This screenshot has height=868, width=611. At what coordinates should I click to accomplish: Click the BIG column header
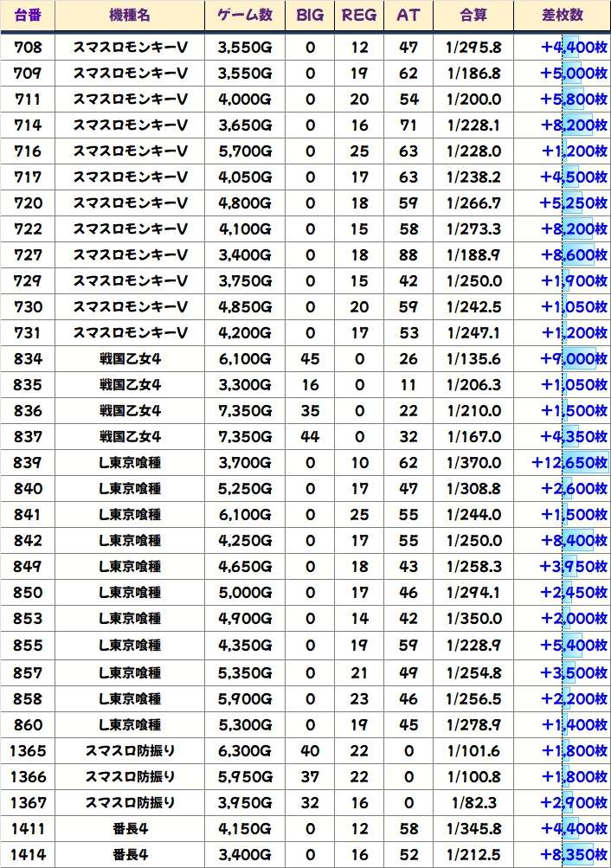pyautogui.click(x=310, y=15)
